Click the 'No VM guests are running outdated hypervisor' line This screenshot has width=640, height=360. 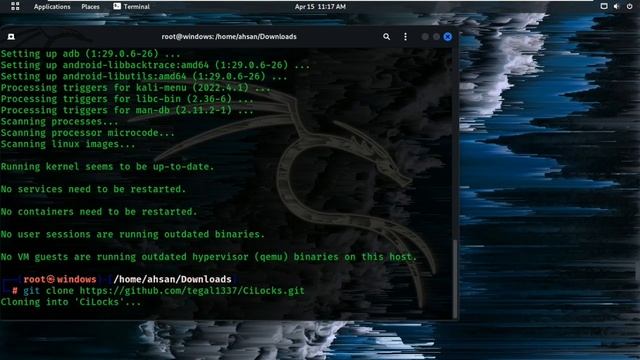coord(209,257)
